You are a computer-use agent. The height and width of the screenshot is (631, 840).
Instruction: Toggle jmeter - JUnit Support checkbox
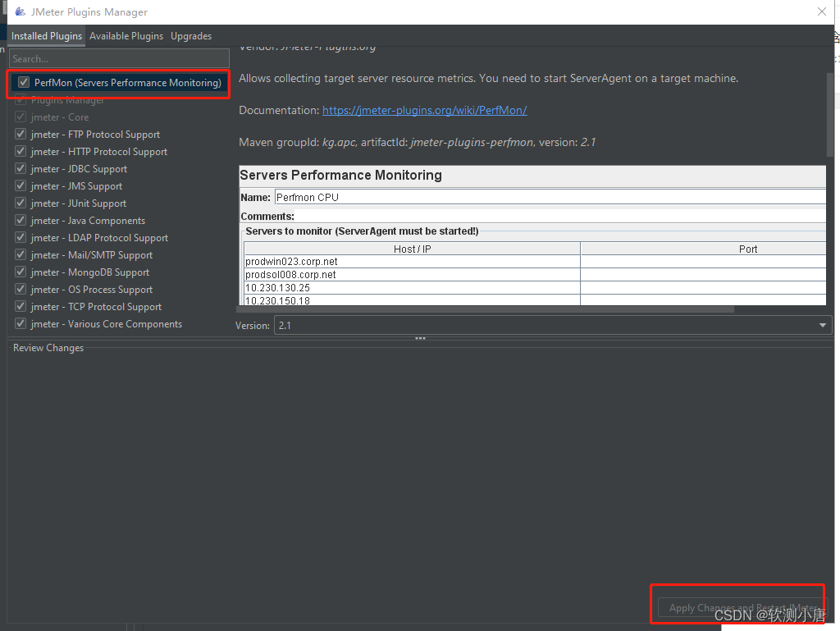(21, 203)
